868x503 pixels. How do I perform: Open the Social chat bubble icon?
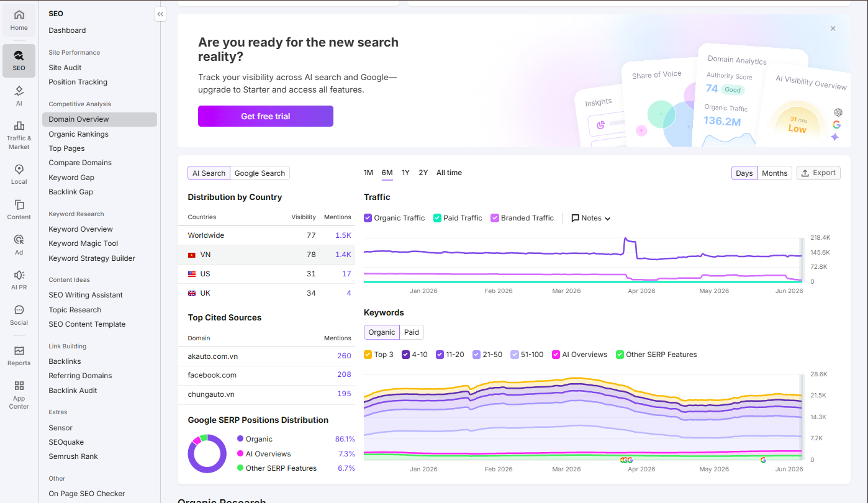(x=19, y=310)
